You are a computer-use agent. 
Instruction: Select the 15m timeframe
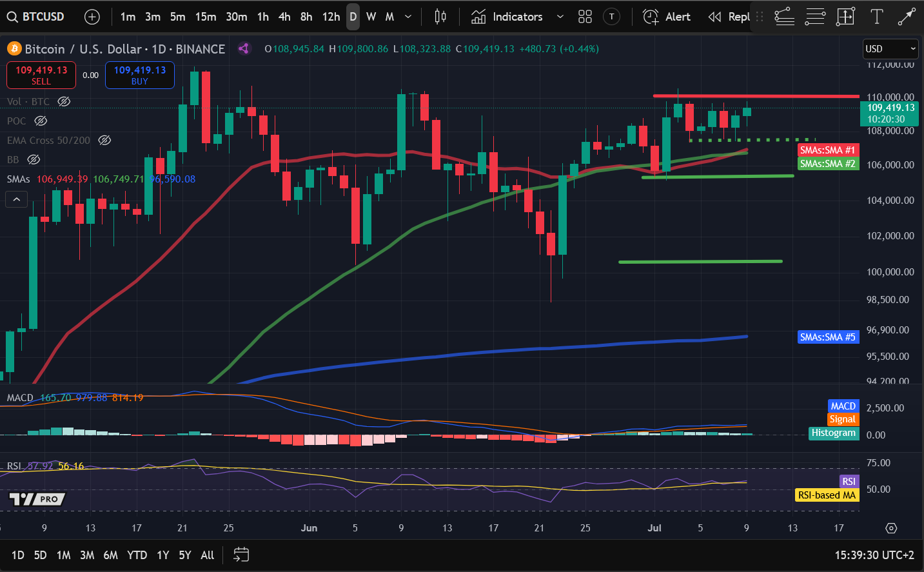click(206, 17)
